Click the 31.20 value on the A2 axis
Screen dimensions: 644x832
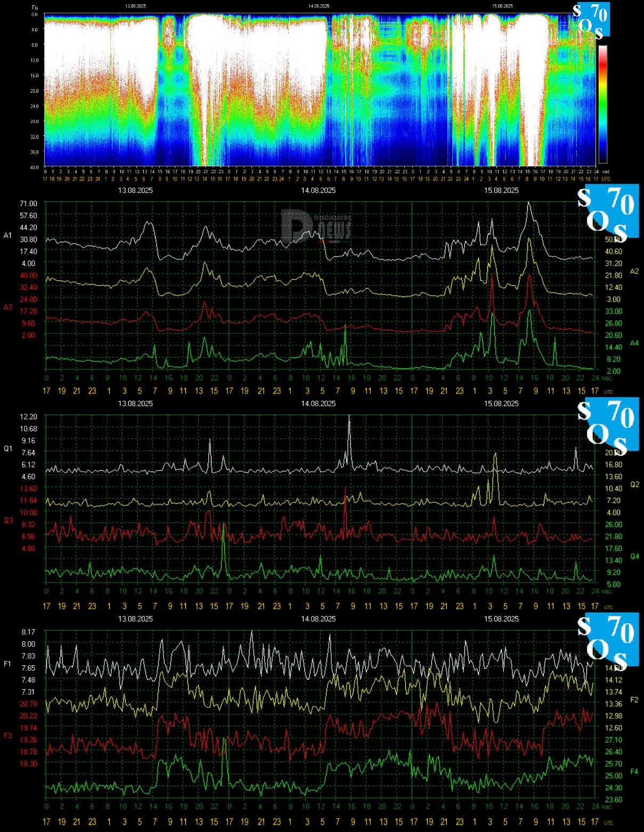[x=614, y=263]
